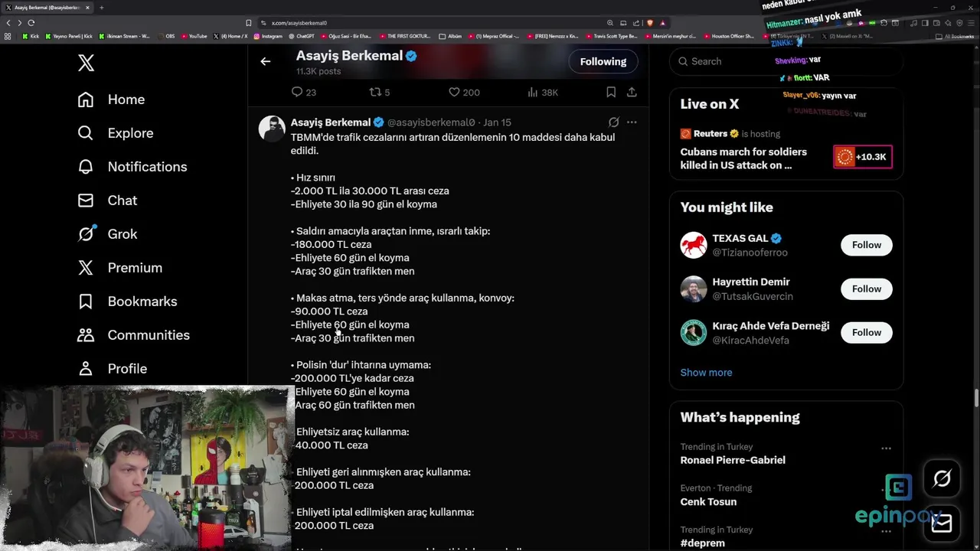
Task: Open the Reuters live broadcast title
Action: tap(743, 158)
